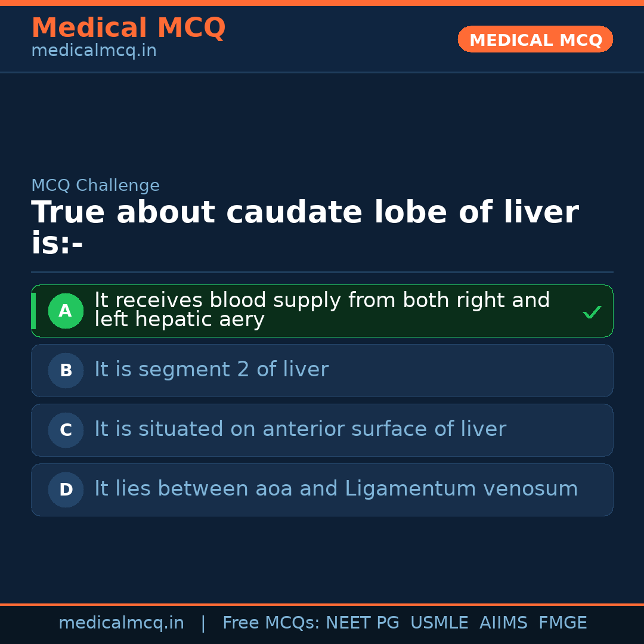Choose the C letter circle
644x644 pixels.
pyautogui.click(x=66, y=430)
